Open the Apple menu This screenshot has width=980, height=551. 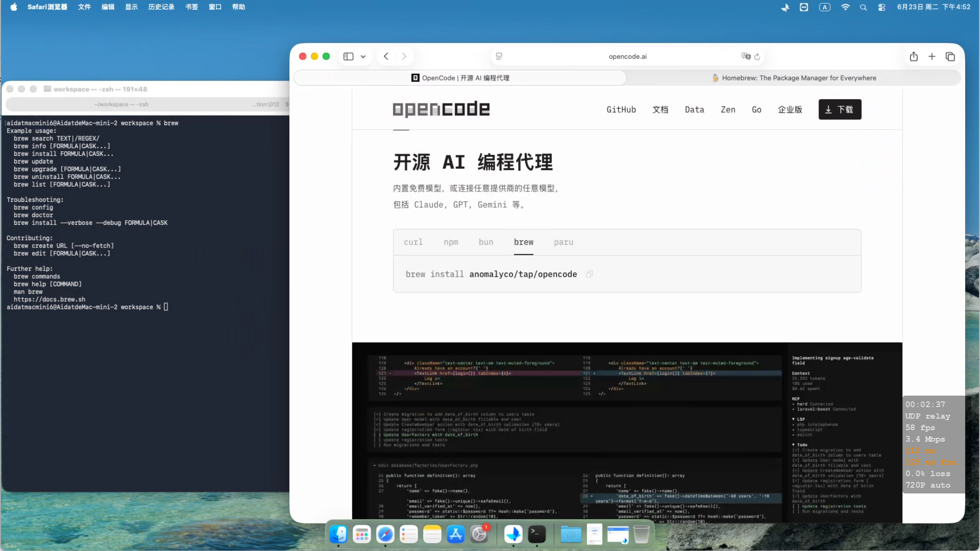coord(13,7)
